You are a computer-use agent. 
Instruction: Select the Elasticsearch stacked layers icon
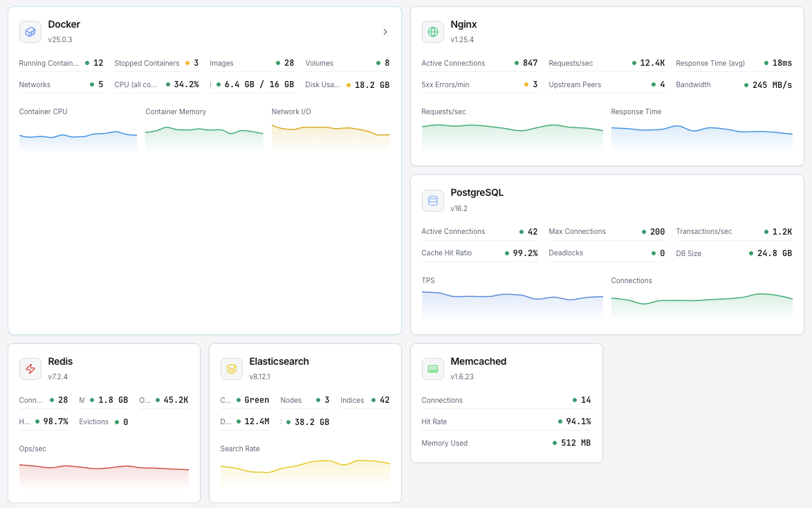click(x=231, y=368)
